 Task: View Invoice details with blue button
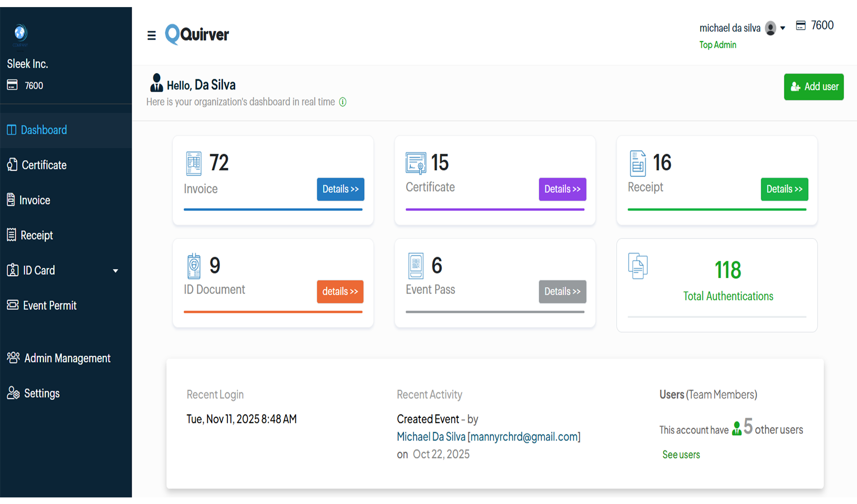click(x=340, y=189)
